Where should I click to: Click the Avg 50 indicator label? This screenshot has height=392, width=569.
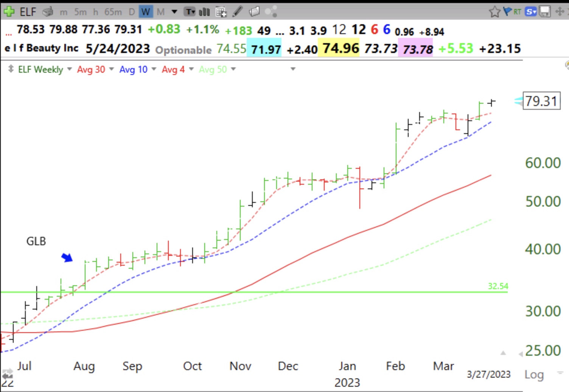[x=213, y=70]
